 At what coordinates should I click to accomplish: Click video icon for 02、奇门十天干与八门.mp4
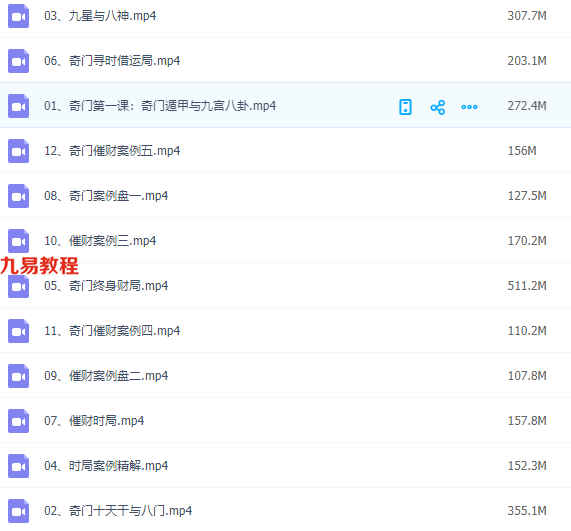(18, 511)
